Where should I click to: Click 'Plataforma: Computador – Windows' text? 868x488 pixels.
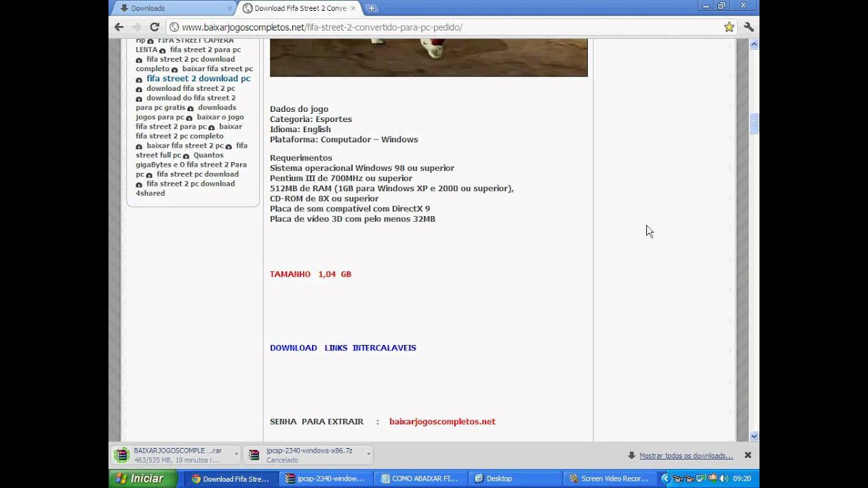pyautogui.click(x=344, y=140)
